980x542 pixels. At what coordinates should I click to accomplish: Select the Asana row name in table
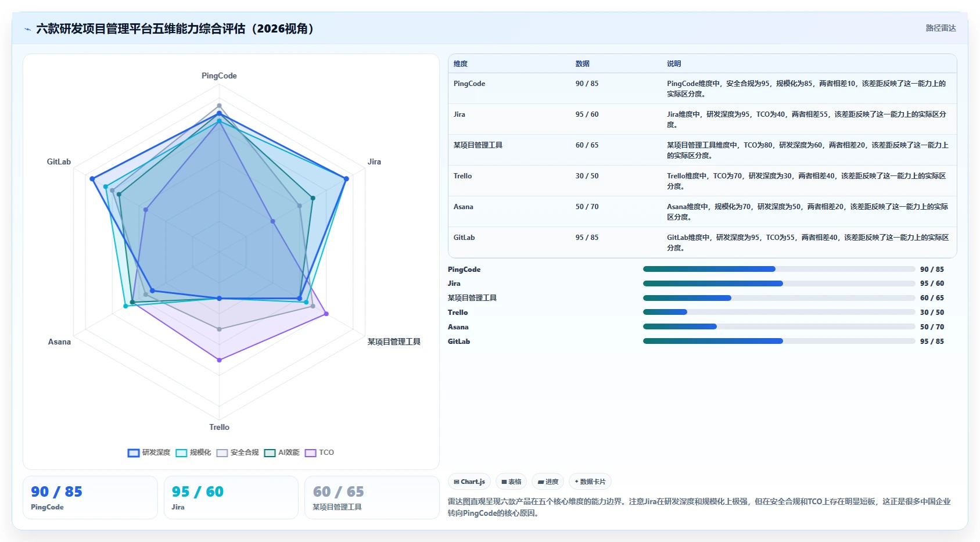[x=464, y=207]
